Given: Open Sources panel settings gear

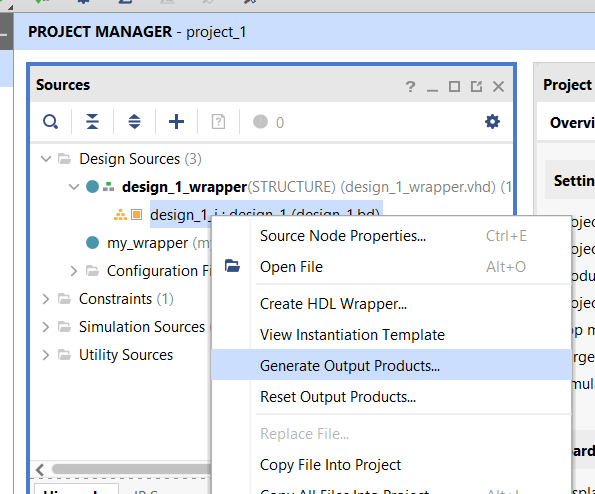Looking at the screenshot, I should [492, 122].
